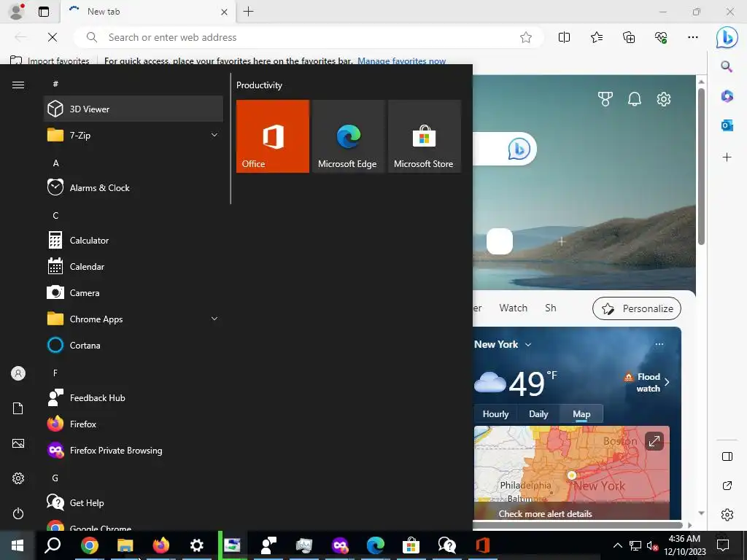
Task: Expand the Chrome Apps folder chevron
Action: (x=214, y=319)
